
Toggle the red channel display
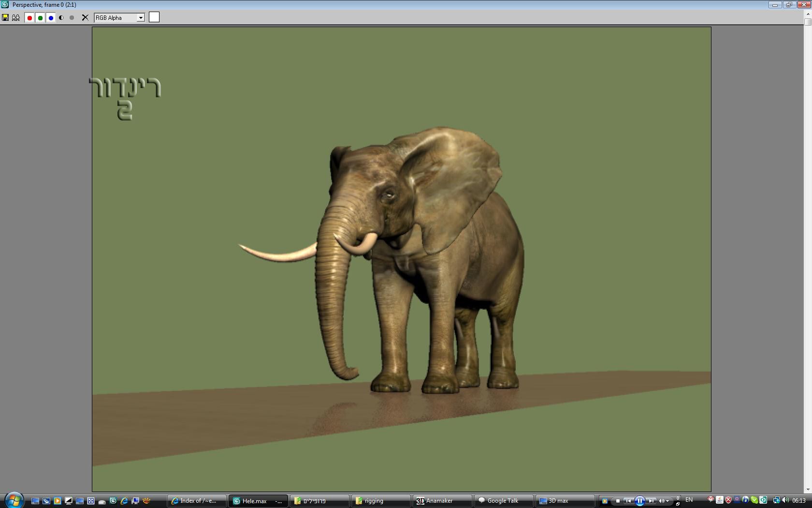[29, 18]
